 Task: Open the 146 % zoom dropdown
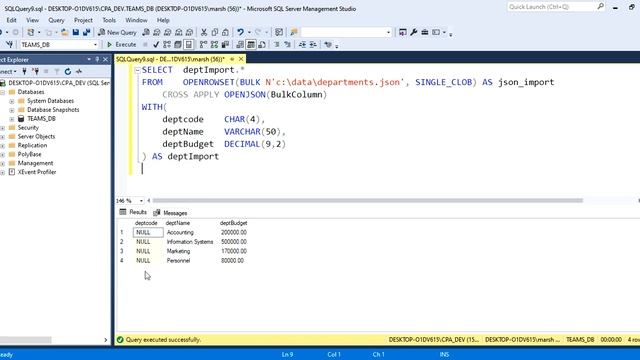pyautogui.click(x=141, y=200)
